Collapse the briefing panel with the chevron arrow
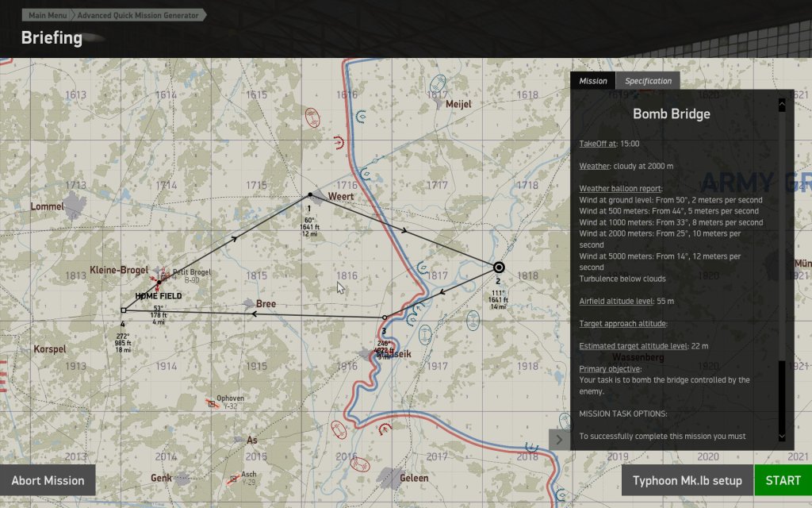The width and height of the screenshot is (812, 508). pyautogui.click(x=559, y=440)
